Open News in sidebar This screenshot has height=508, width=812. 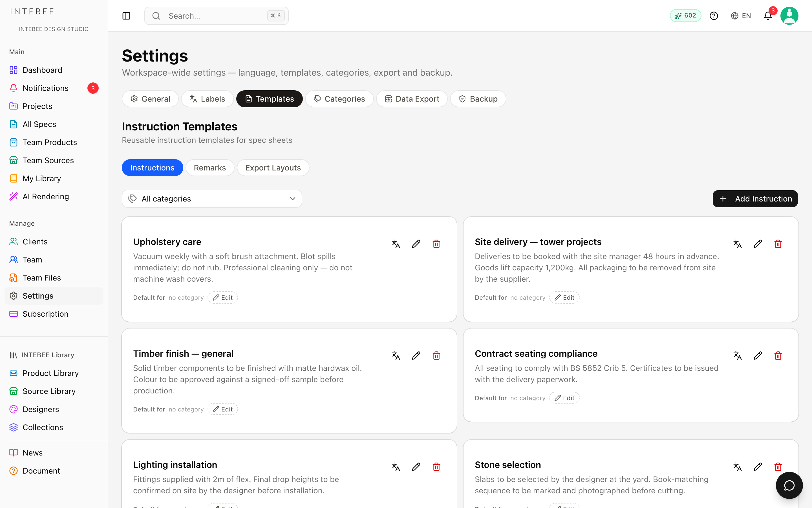pos(54,453)
